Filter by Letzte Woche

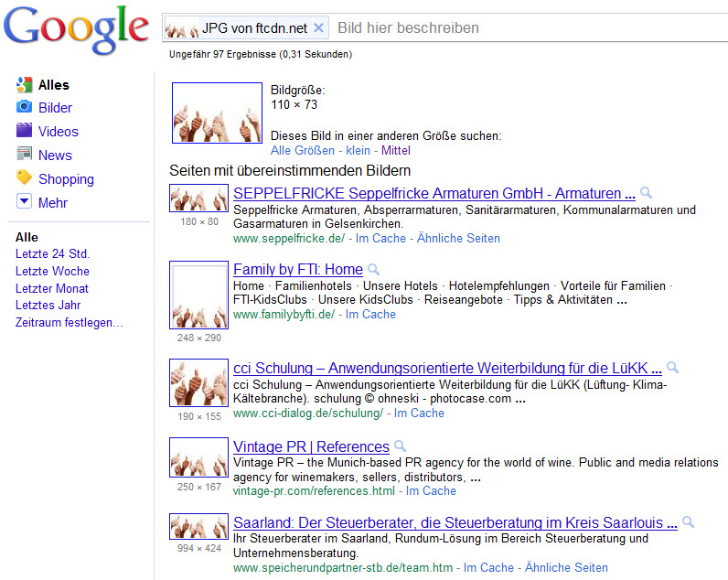[x=52, y=271]
